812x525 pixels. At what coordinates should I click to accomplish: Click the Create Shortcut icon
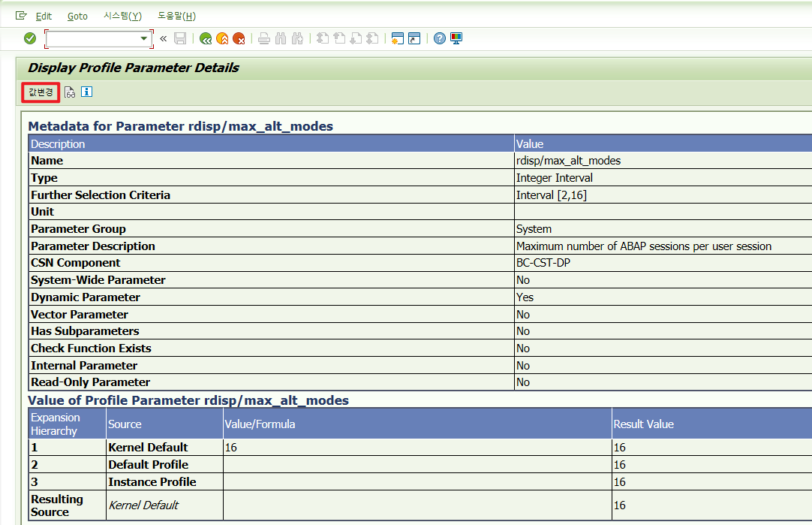click(414, 38)
